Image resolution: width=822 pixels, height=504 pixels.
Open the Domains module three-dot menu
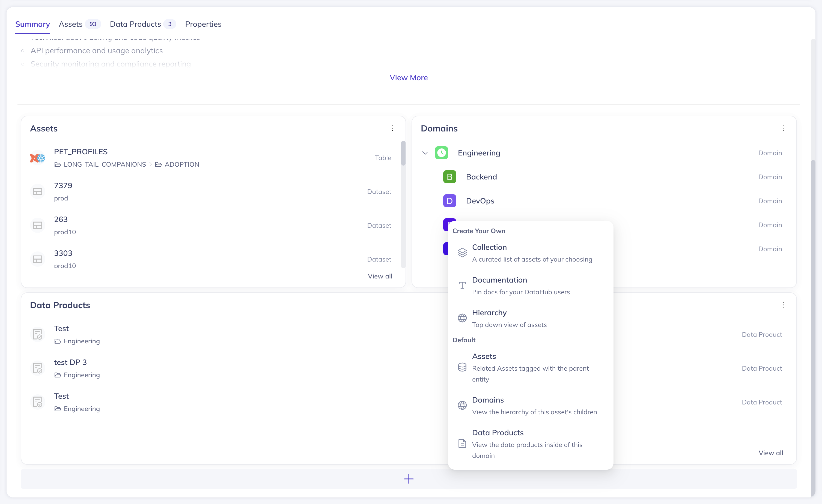click(783, 128)
